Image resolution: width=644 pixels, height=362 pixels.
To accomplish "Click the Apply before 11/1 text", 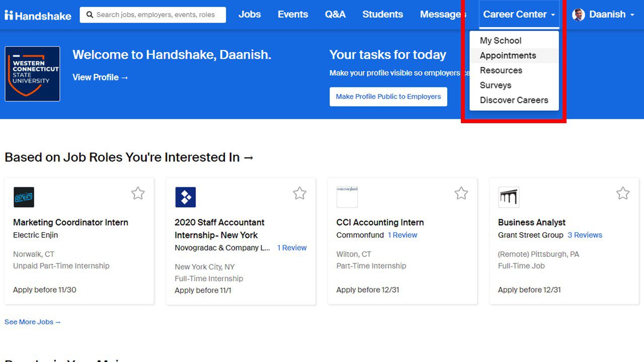I will (x=203, y=290).
